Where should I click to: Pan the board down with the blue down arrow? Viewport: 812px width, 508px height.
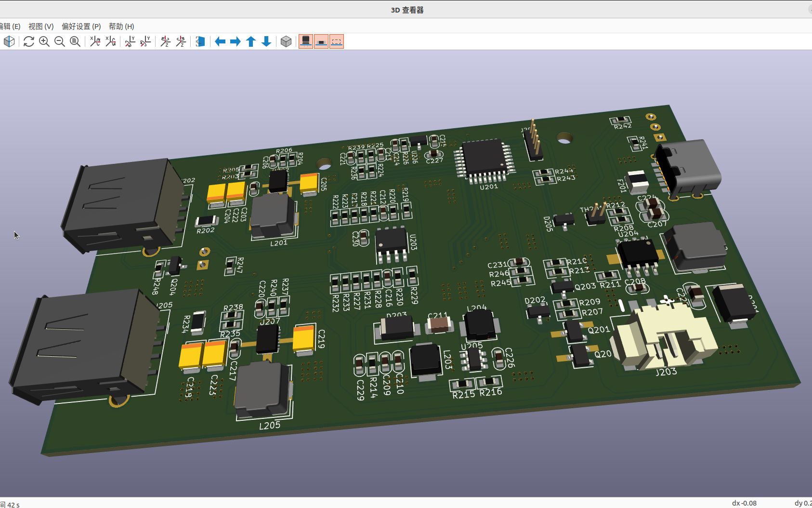point(266,41)
